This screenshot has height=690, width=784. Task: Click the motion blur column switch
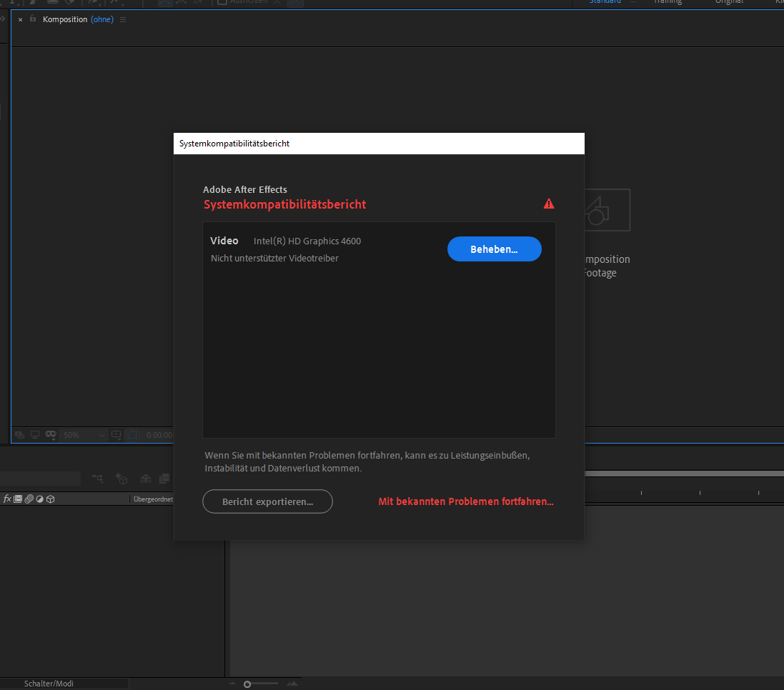click(x=29, y=499)
